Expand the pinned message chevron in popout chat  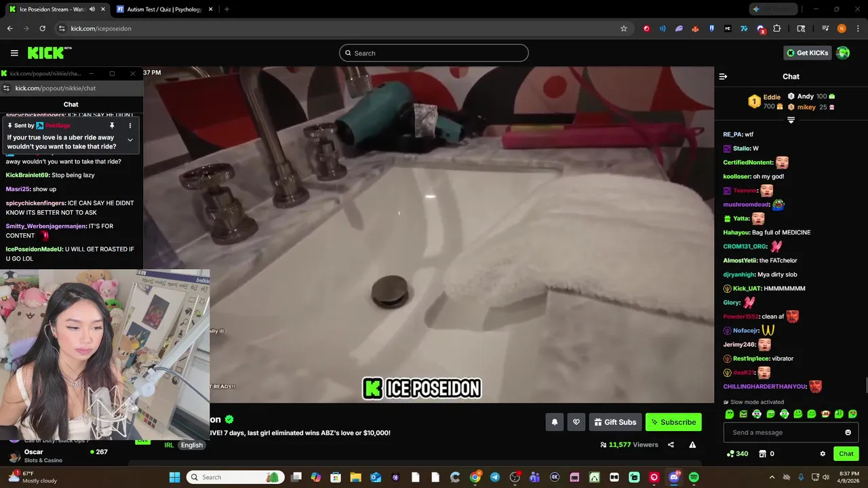(130, 140)
